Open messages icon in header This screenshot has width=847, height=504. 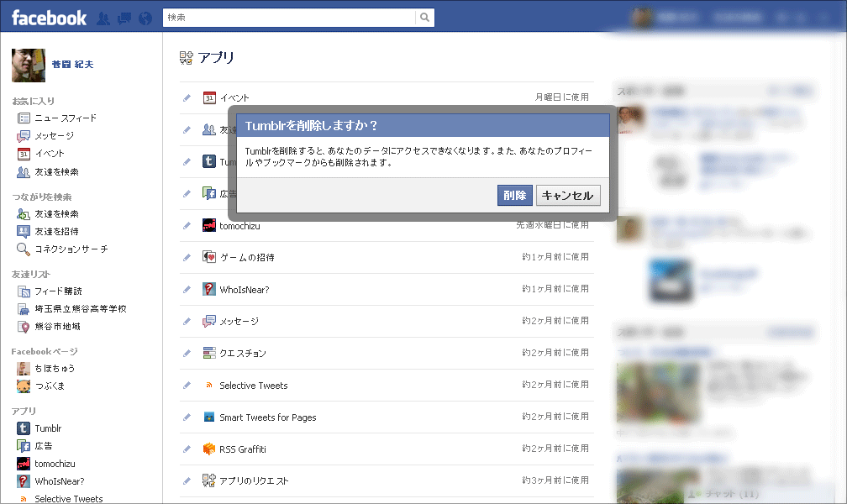click(124, 18)
